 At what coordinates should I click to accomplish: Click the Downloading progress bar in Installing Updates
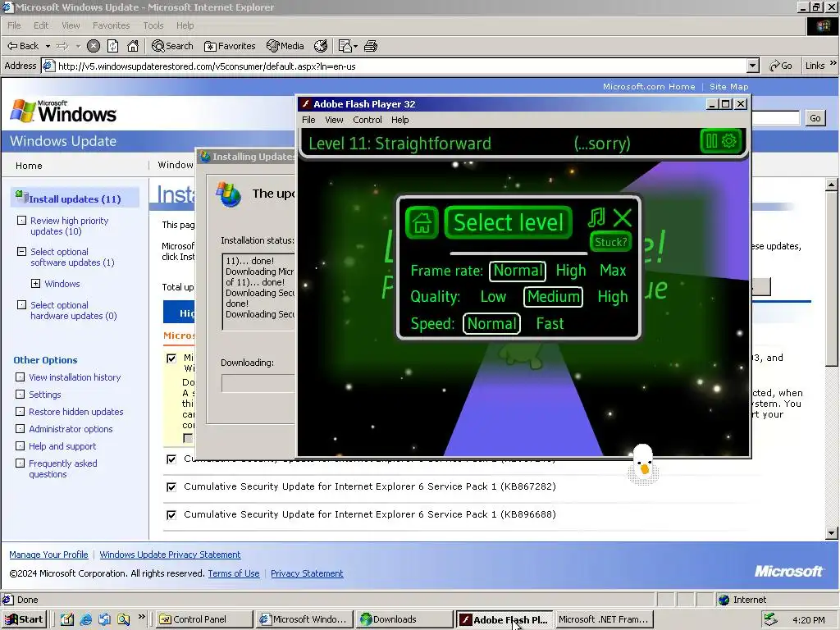click(258, 383)
